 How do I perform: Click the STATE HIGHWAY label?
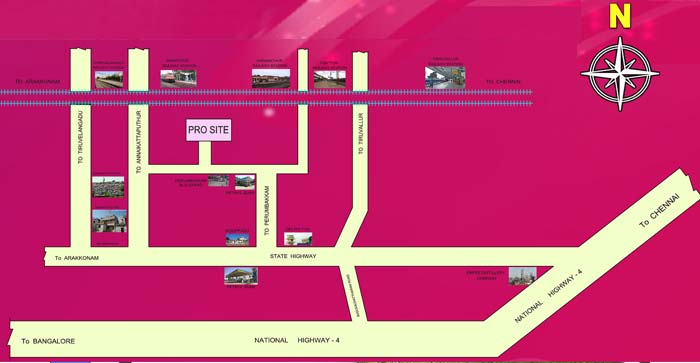pyautogui.click(x=293, y=256)
